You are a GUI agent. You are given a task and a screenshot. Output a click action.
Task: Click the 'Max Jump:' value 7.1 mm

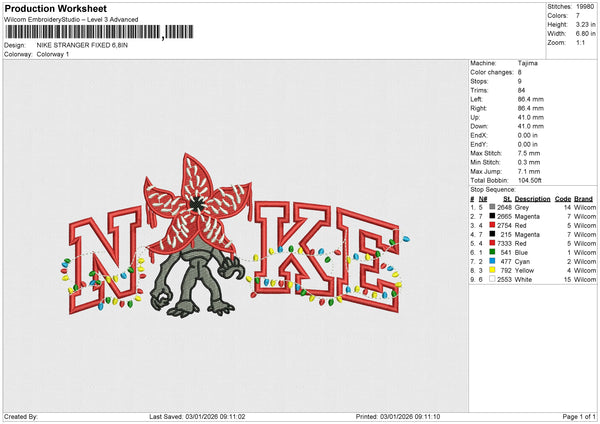tap(529, 171)
